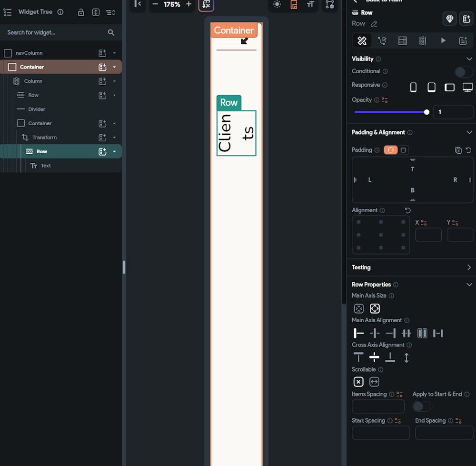This screenshot has height=466, width=476.
Task: Open the Actions tab in properties panel
Action: 382,41
